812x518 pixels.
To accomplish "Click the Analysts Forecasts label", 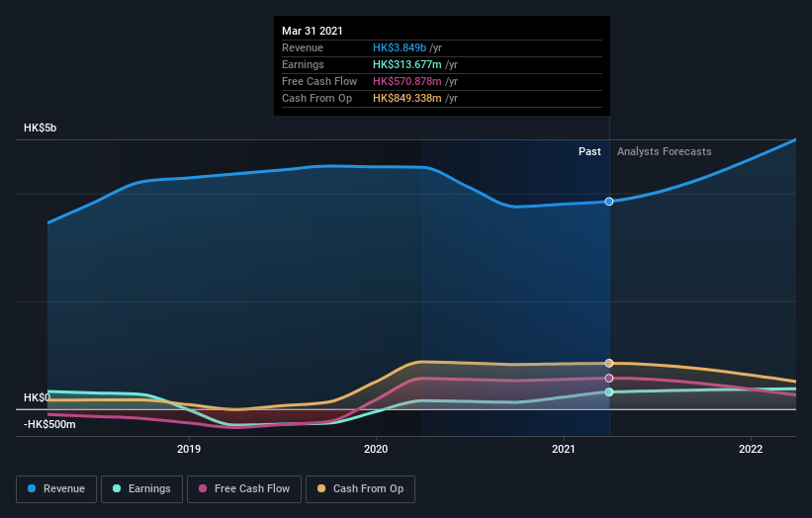I will [664, 151].
